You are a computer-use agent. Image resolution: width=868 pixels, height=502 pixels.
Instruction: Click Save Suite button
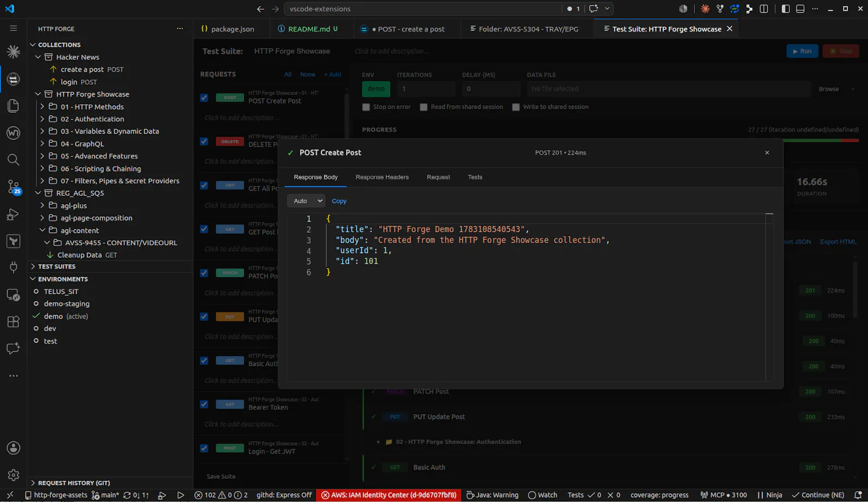point(221,476)
